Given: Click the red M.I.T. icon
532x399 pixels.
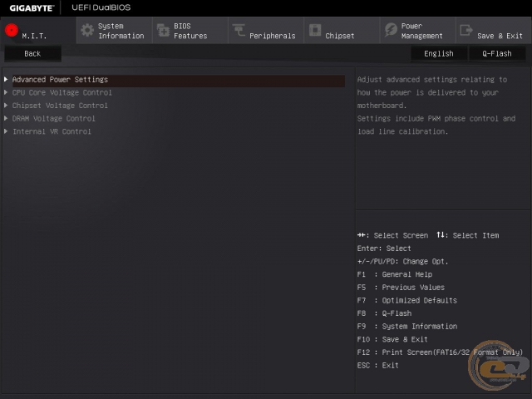Looking at the screenshot, I should (12, 30).
